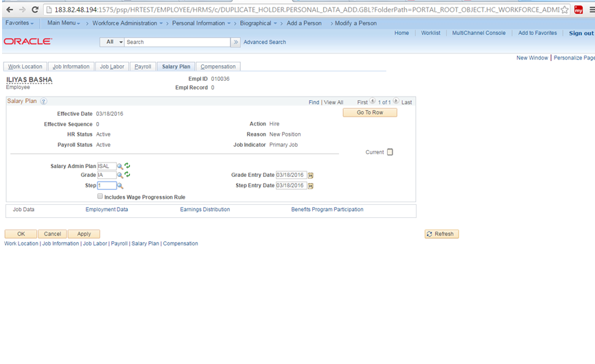Look up Salary Admin Plan with magnifier icon

pyautogui.click(x=120, y=166)
